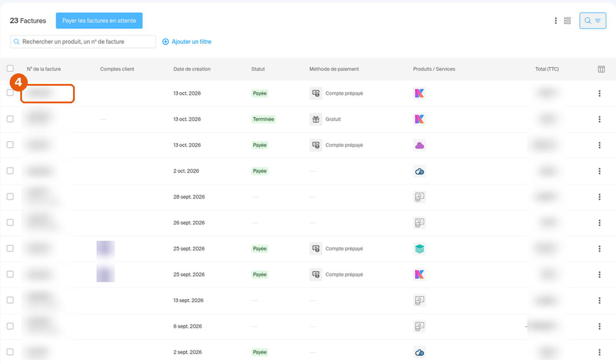Click the "Produits / Services" column header
The image size is (616, 364).
coord(434,69)
